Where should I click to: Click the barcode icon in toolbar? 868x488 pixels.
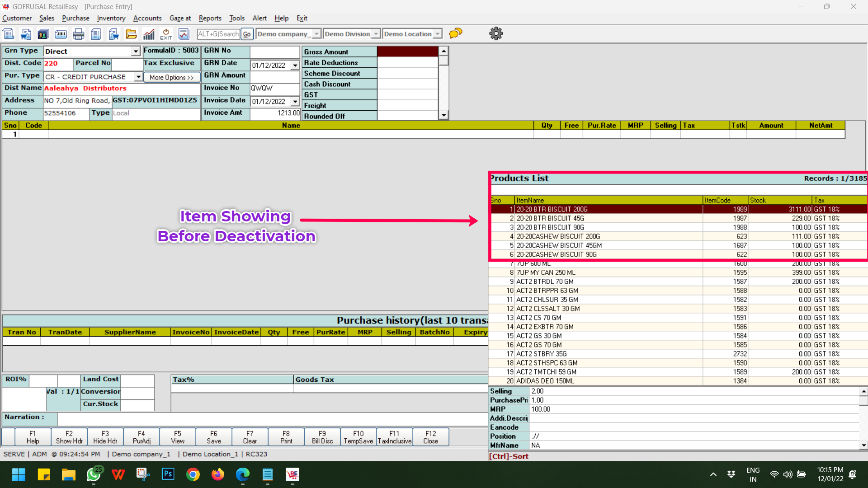click(x=61, y=34)
